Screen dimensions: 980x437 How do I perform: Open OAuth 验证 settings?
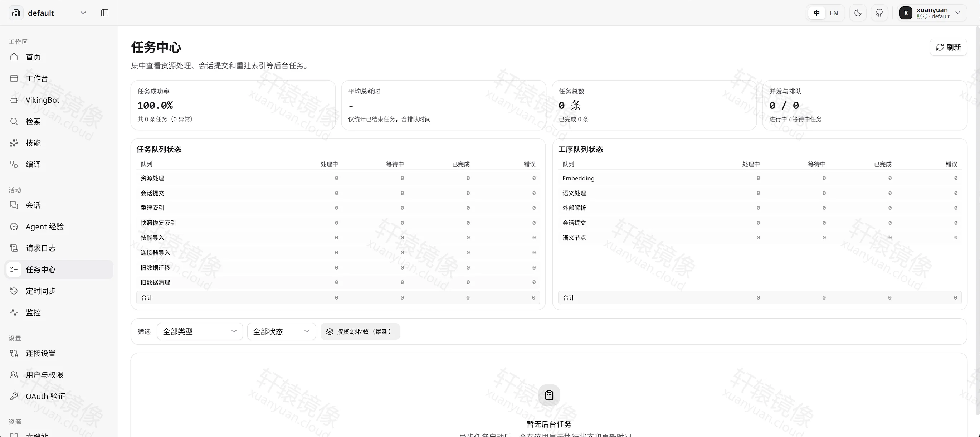tap(59, 396)
